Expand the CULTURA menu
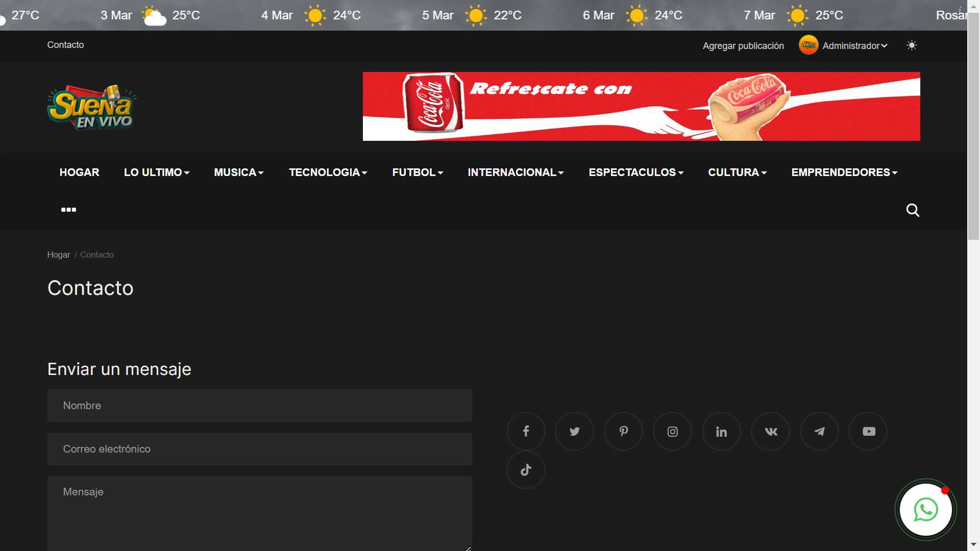This screenshot has width=980, height=551. (737, 172)
